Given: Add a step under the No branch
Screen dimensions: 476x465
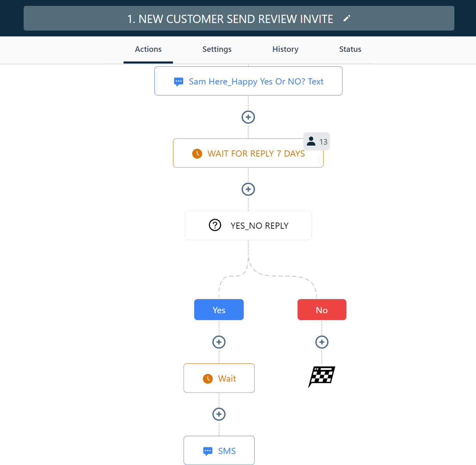Looking at the screenshot, I should tap(322, 342).
